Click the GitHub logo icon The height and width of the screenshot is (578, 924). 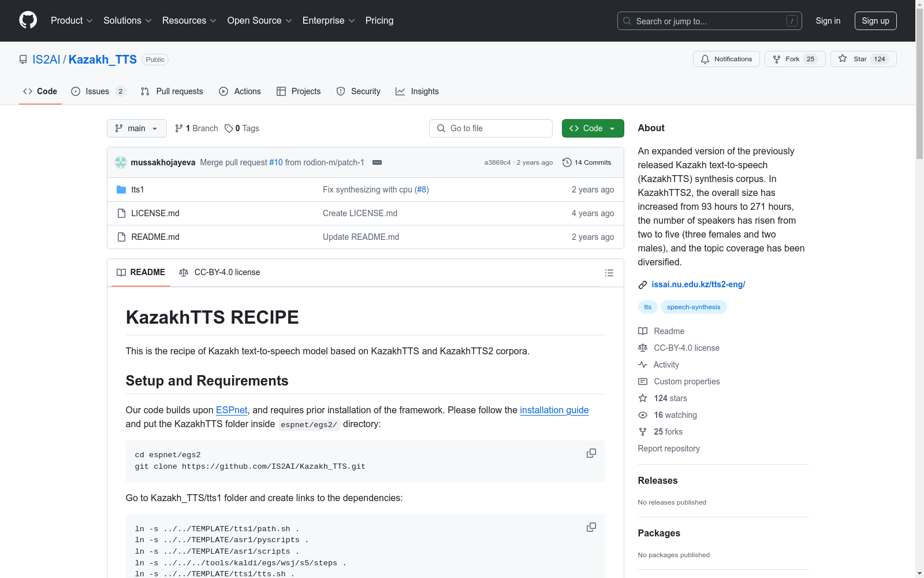pos(28,21)
